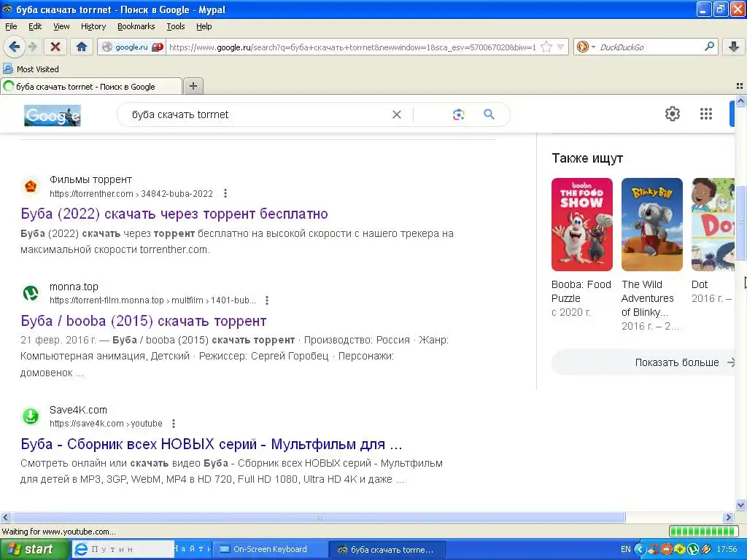Click "The Wild Adventures of Blinky..." title
The height and width of the screenshot is (560, 747).
click(x=648, y=298)
